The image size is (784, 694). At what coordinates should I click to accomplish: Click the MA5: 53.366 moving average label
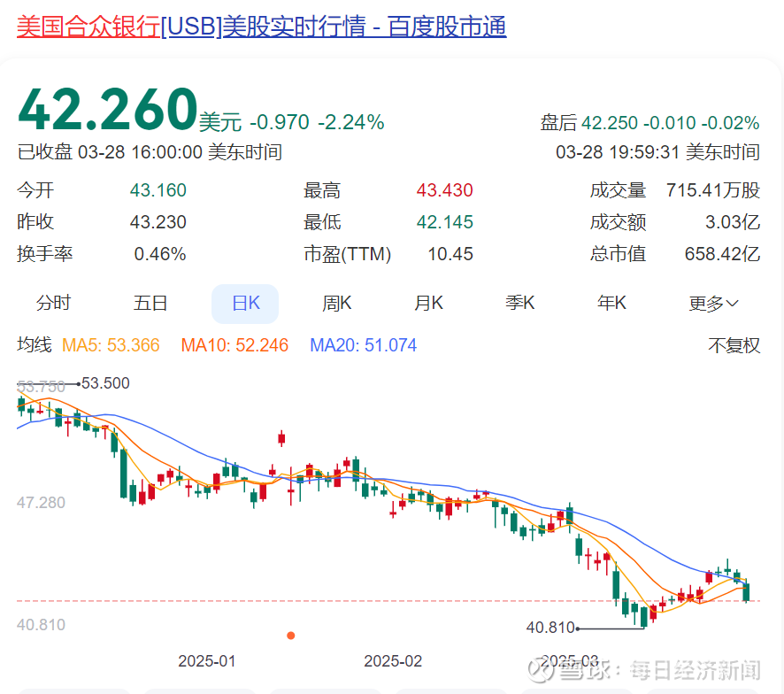111,345
